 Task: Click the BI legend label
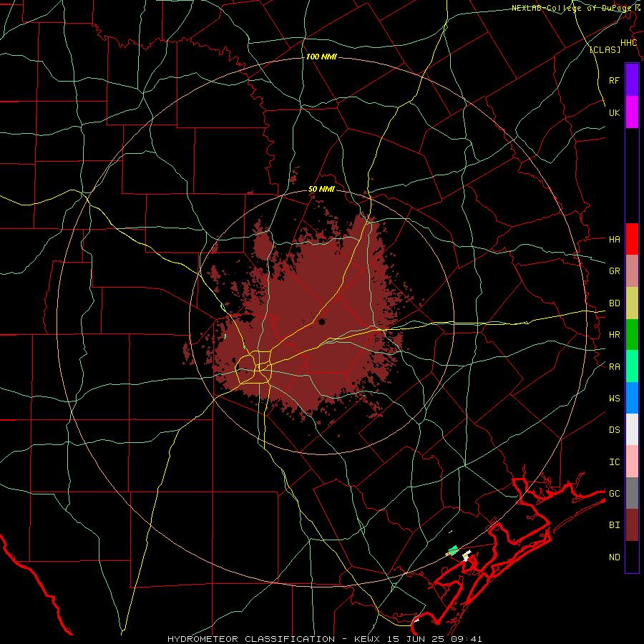coord(614,525)
